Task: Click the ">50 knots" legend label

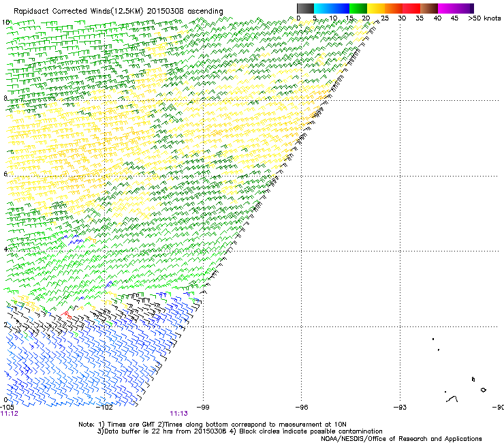Action: [484, 18]
